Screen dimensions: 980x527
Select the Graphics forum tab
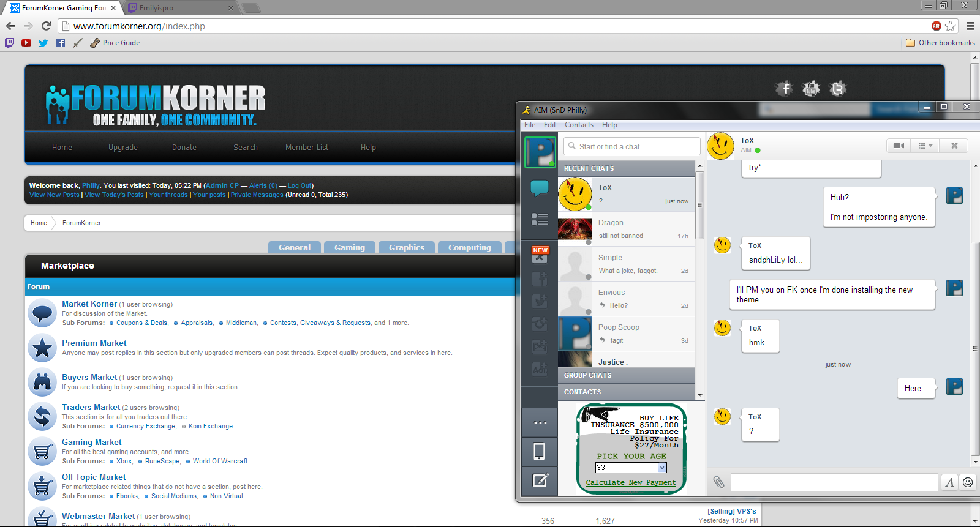[407, 247]
